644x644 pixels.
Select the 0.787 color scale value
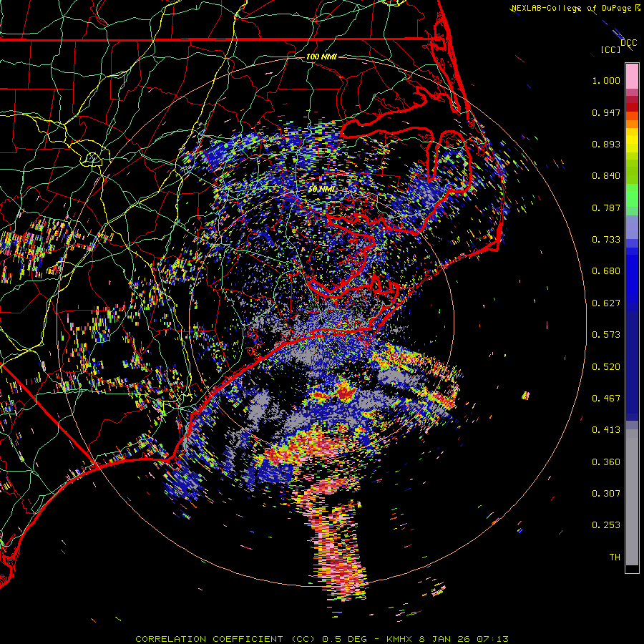pyautogui.click(x=606, y=208)
